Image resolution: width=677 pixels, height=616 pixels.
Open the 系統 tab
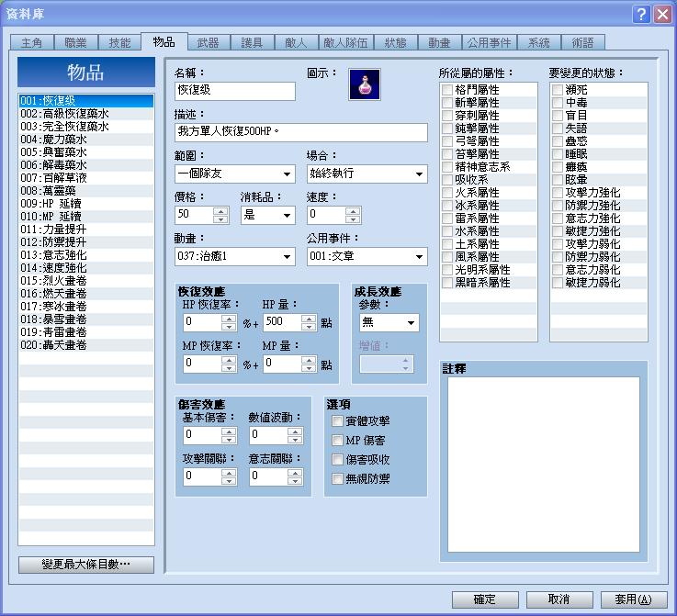click(539, 43)
